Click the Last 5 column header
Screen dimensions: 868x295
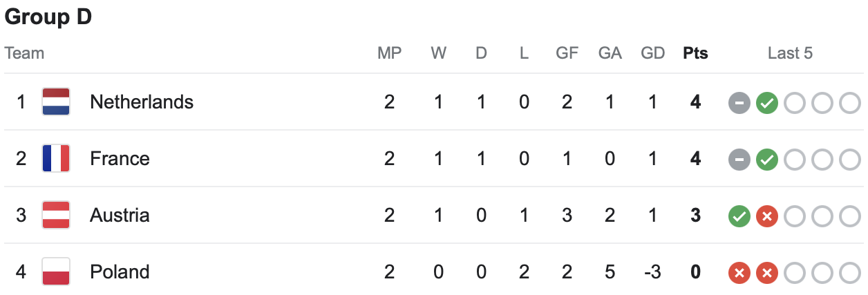(x=790, y=53)
